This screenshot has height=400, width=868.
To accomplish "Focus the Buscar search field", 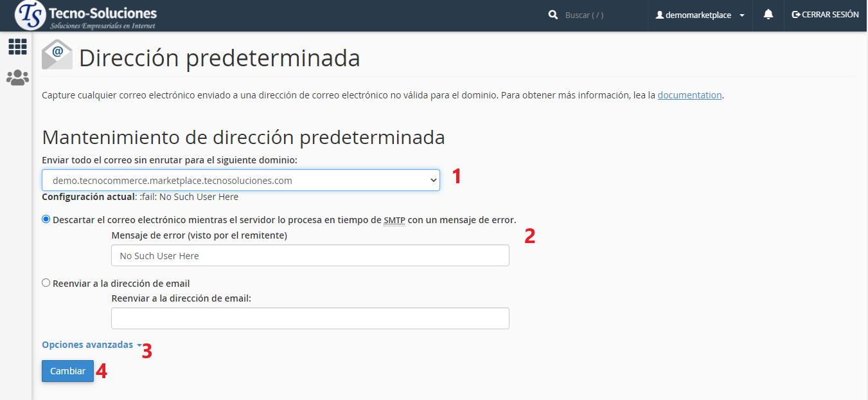I will (601, 15).
